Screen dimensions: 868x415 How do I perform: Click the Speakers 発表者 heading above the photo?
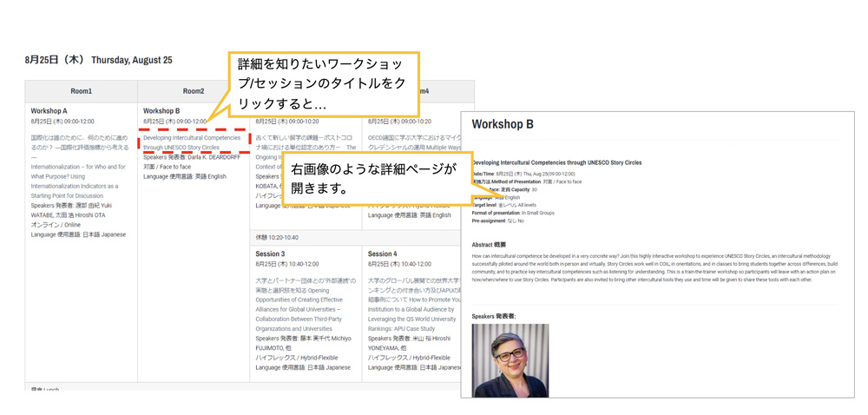494,317
